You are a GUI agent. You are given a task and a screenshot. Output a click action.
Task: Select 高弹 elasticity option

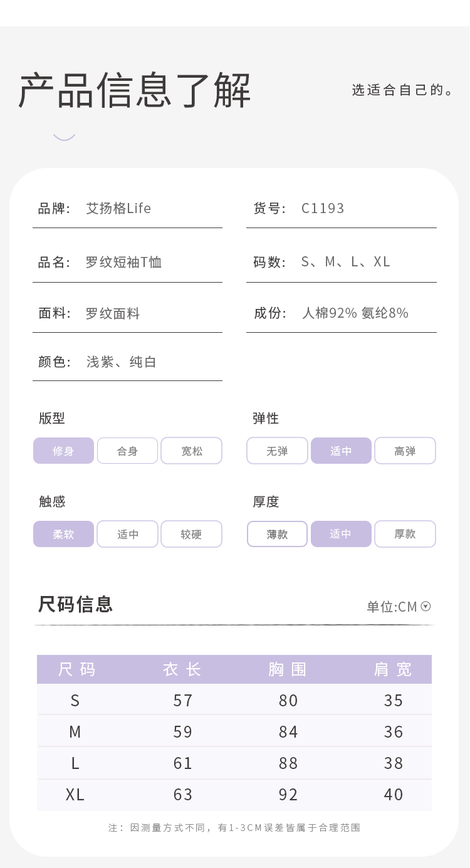point(405,451)
